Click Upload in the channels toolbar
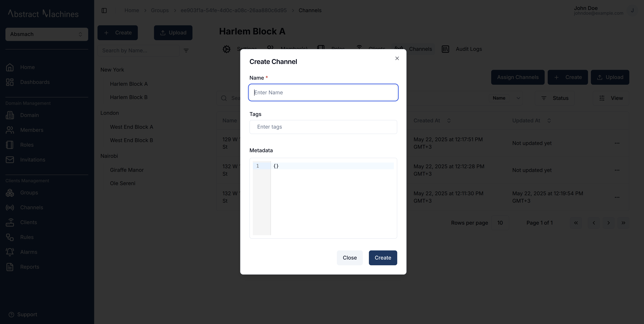Screen dimensions: 644x324 click(x=610, y=77)
